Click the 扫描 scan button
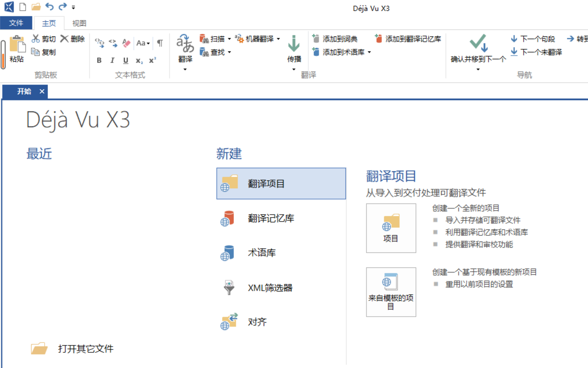 point(212,39)
